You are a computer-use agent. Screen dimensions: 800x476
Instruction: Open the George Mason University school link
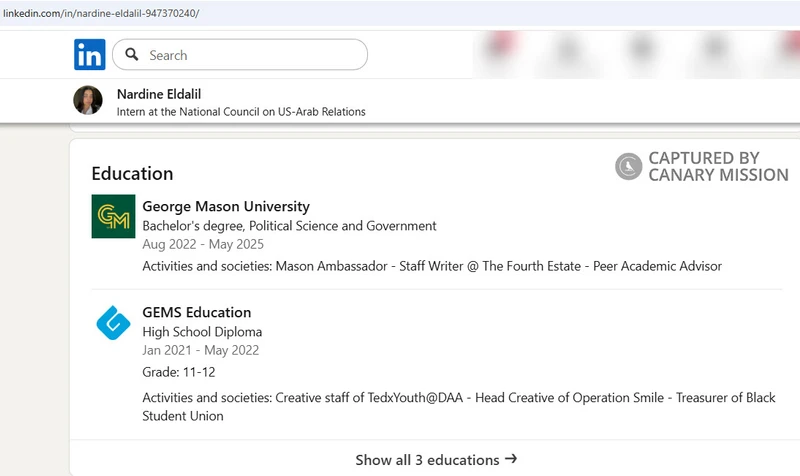[x=226, y=206]
